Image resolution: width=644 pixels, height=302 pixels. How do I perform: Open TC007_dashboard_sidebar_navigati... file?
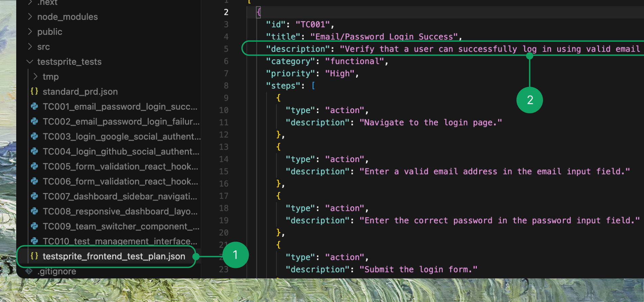pos(120,196)
